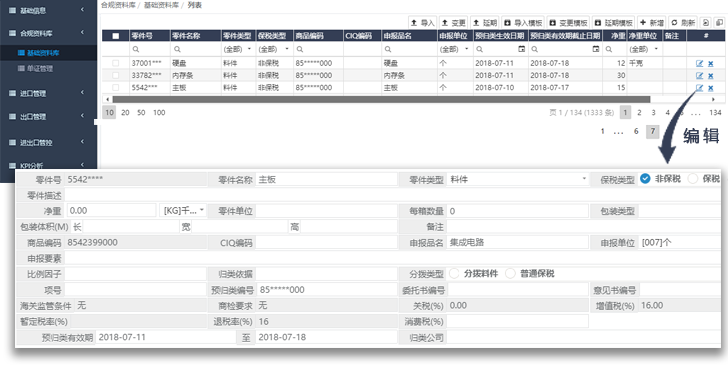Image resolution: width=728 pixels, height=368 pixels.
Task: Delete the 内存条 row
Action: tap(710, 76)
